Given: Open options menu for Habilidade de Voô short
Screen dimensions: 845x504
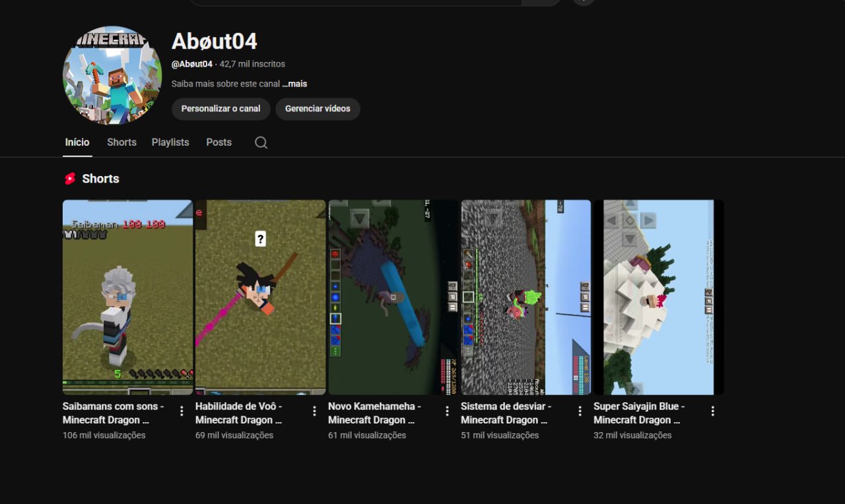Looking at the screenshot, I should 314,411.
